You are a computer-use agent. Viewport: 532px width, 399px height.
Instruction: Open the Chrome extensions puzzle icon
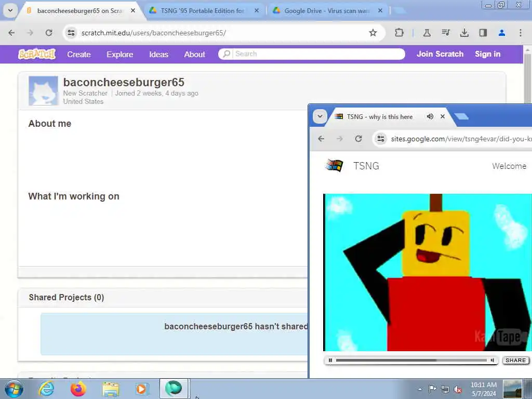(x=400, y=33)
